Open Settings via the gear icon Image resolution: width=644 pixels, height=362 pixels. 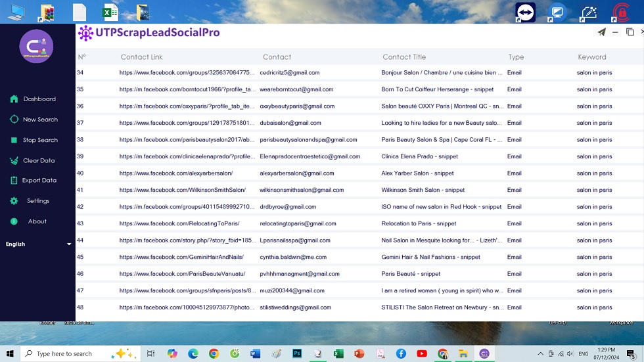14,201
